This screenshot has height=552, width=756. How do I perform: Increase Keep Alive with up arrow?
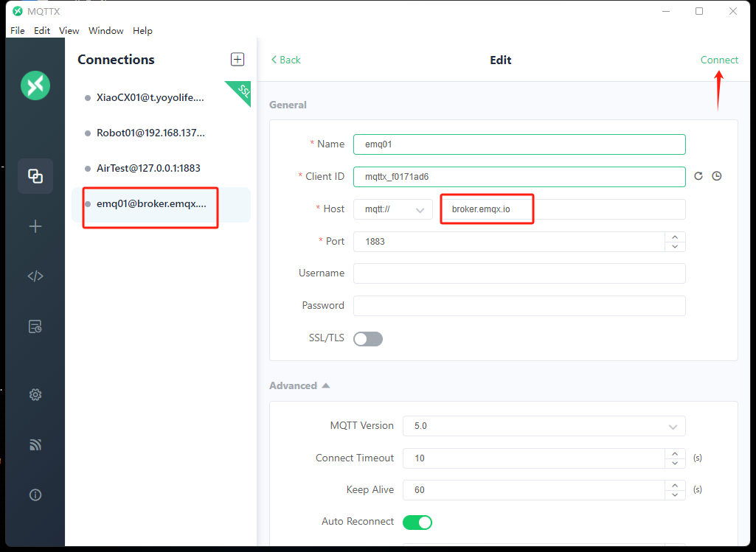point(675,486)
